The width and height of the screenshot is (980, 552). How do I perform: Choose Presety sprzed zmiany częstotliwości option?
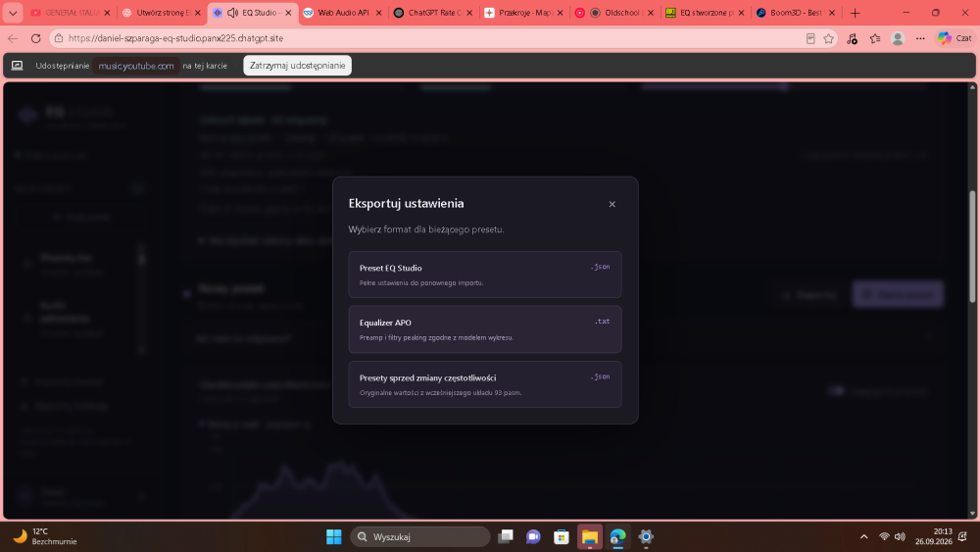[x=485, y=384]
